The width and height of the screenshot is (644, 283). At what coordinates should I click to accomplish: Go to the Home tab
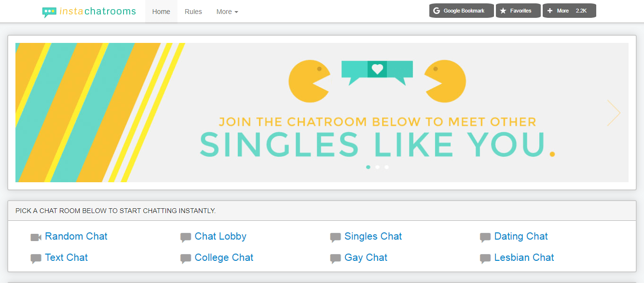pyautogui.click(x=161, y=12)
